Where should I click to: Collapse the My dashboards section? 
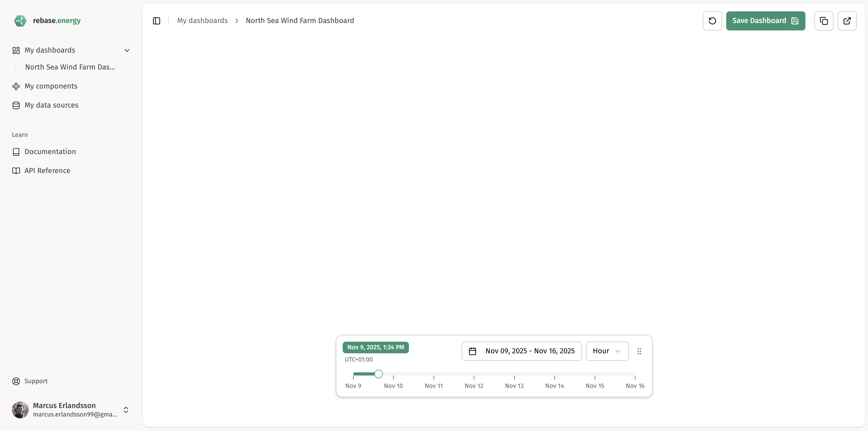(x=127, y=50)
